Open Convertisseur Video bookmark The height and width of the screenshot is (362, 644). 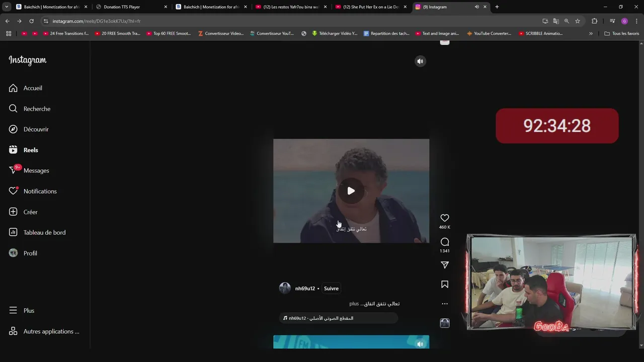[221, 34]
